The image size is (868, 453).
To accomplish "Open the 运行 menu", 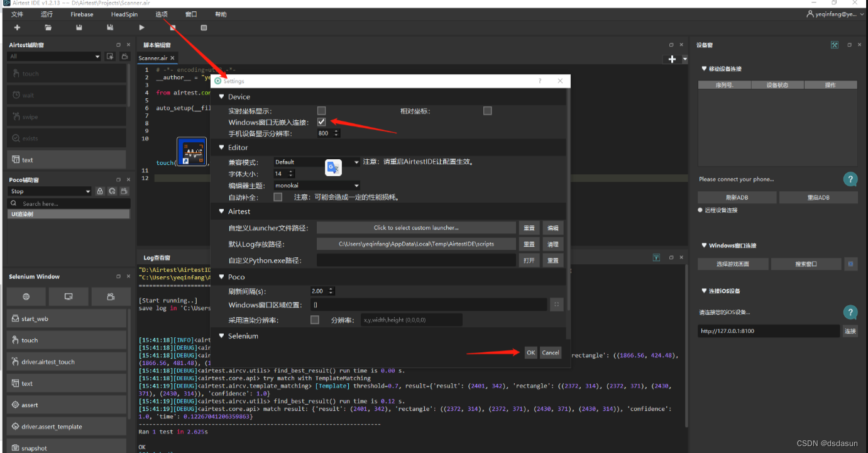I will point(47,14).
